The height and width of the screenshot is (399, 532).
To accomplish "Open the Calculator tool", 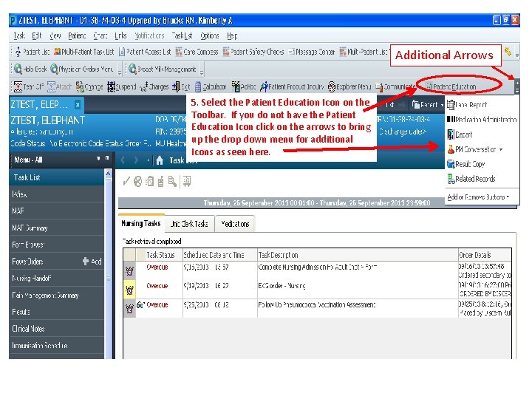I will click(211, 87).
